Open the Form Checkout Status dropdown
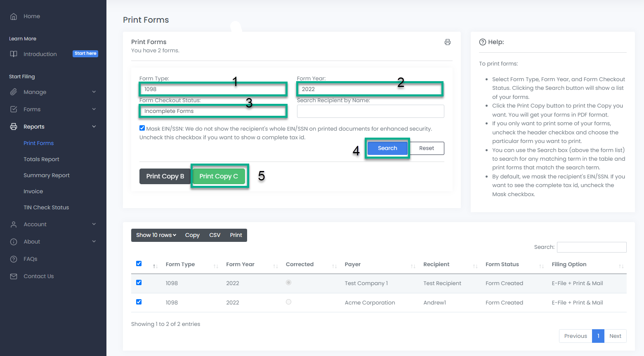644x356 pixels. click(213, 111)
